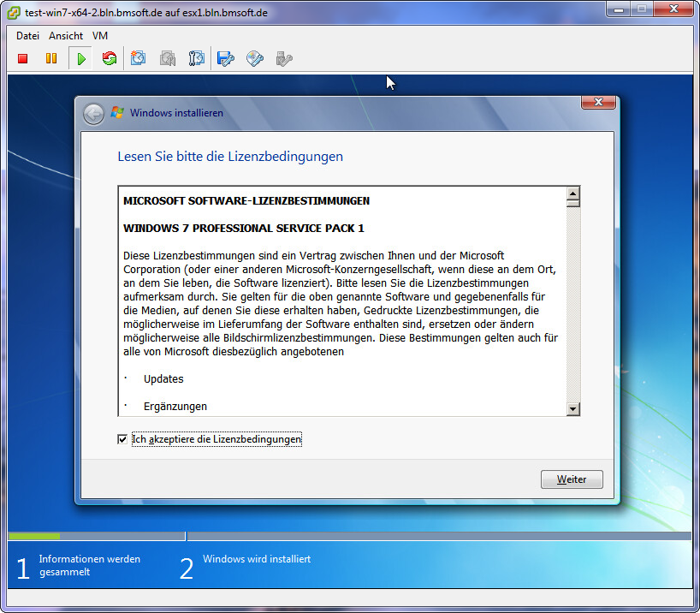
Task: Click the license scrollbar thumb
Action: click(x=572, y=204)
